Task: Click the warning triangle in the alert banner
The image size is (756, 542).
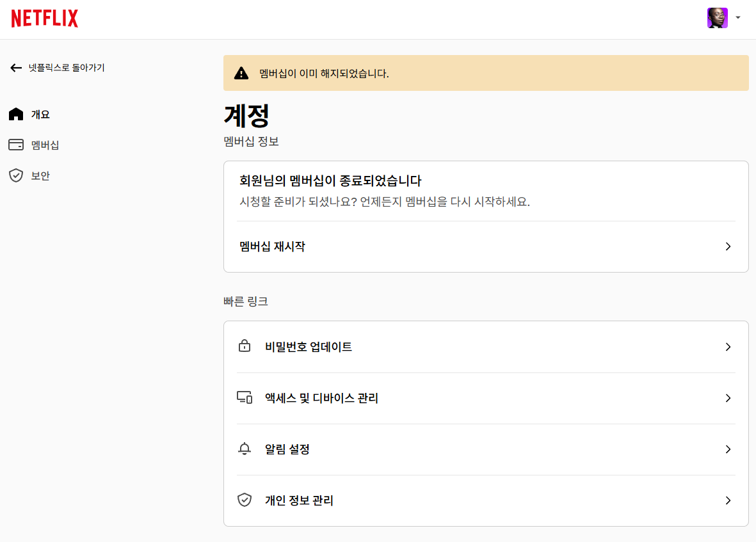Action: click(241, 73)
